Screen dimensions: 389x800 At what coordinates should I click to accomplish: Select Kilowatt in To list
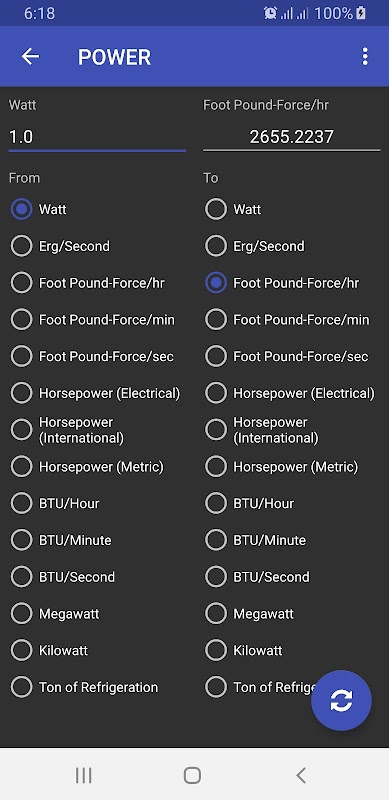click(244, 651)
